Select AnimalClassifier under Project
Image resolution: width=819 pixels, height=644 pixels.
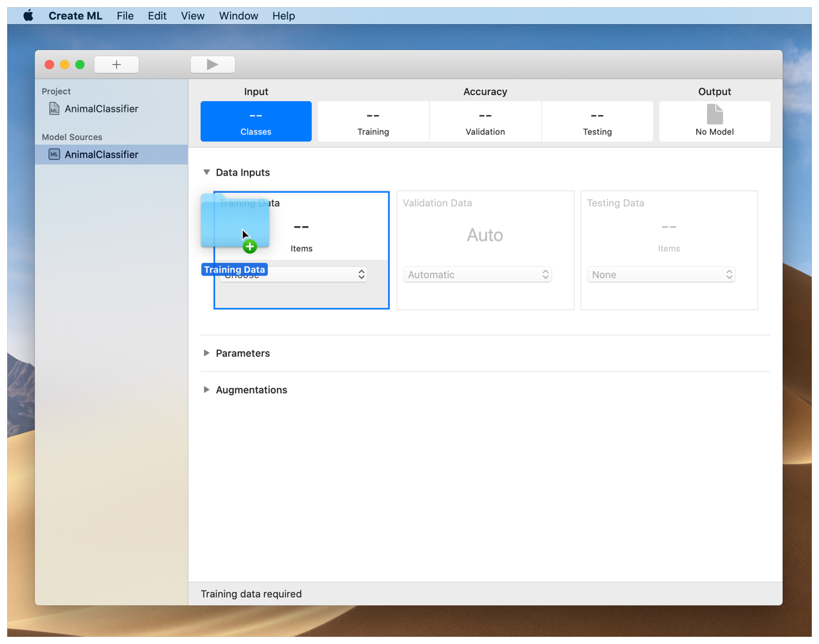click(101, 109)
